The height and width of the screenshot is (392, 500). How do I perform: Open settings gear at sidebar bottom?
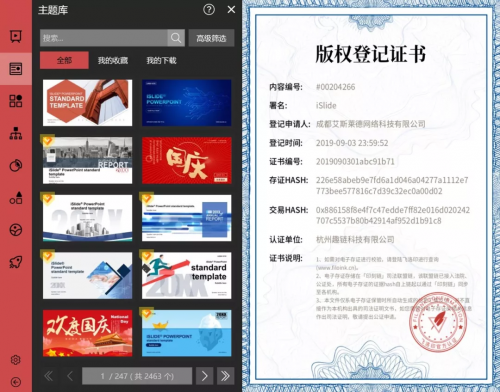[16, 360]
